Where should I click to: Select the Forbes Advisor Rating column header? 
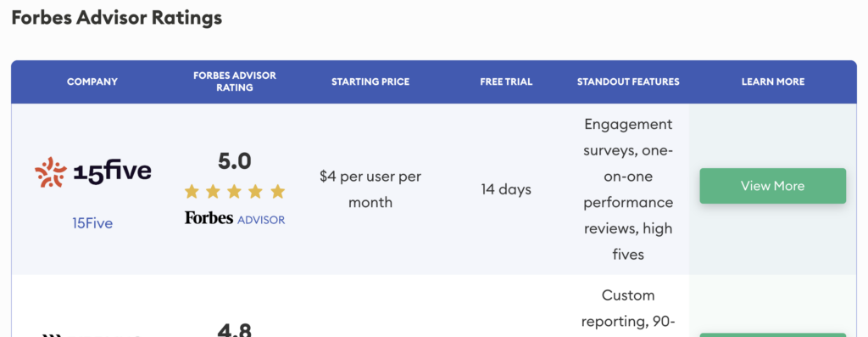[x=235, y=81]
